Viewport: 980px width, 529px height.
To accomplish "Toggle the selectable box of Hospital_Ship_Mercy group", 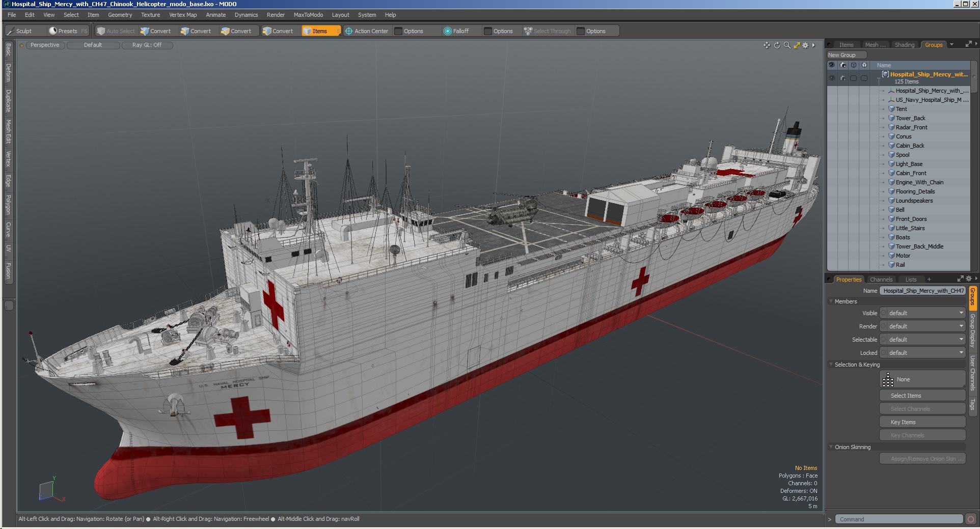I will point(853,78).
